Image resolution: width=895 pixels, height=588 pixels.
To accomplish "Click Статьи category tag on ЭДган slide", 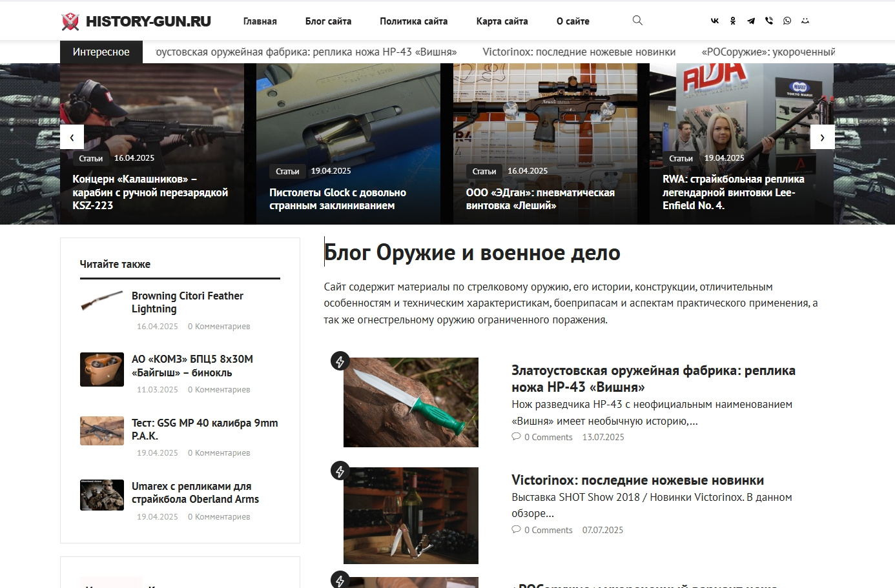I will 484,171.
